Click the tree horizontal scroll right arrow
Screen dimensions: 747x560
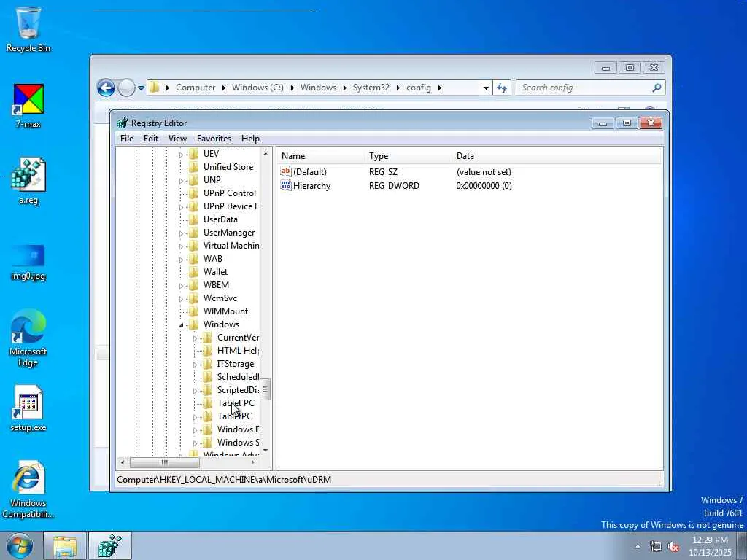tap(252, 462)
